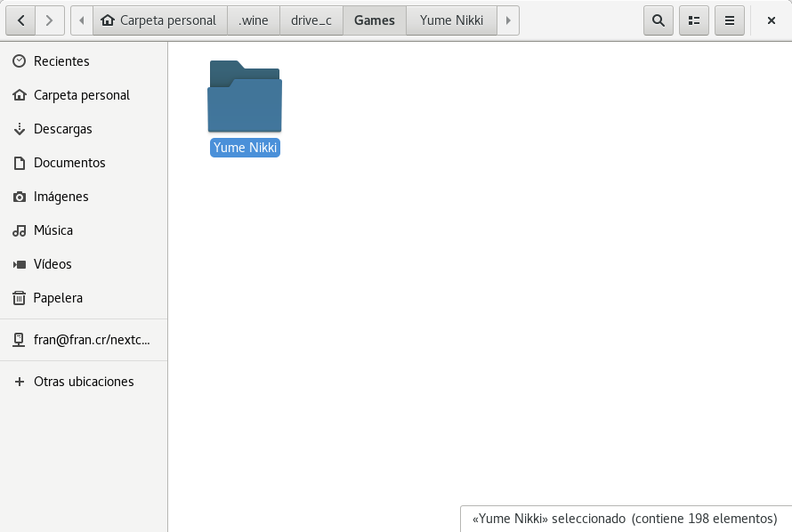Go to Carpeta personal in sidebar
Viewport: 792px width, 532px height.
[x=84, y=95]
